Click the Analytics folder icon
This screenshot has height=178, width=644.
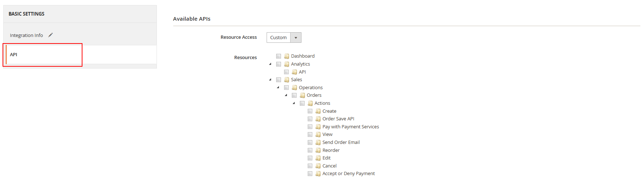tap(287, 64)
